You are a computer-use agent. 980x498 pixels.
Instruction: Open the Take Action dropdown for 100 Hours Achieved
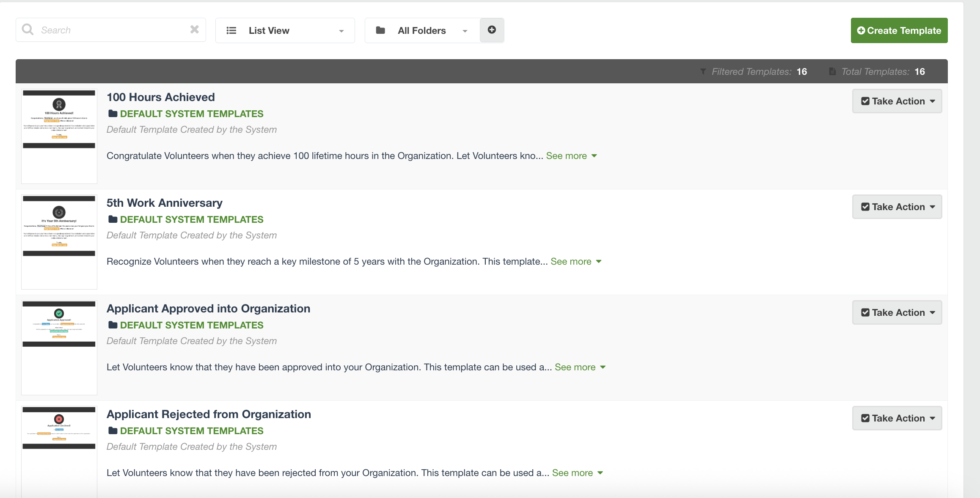[897, 101]
